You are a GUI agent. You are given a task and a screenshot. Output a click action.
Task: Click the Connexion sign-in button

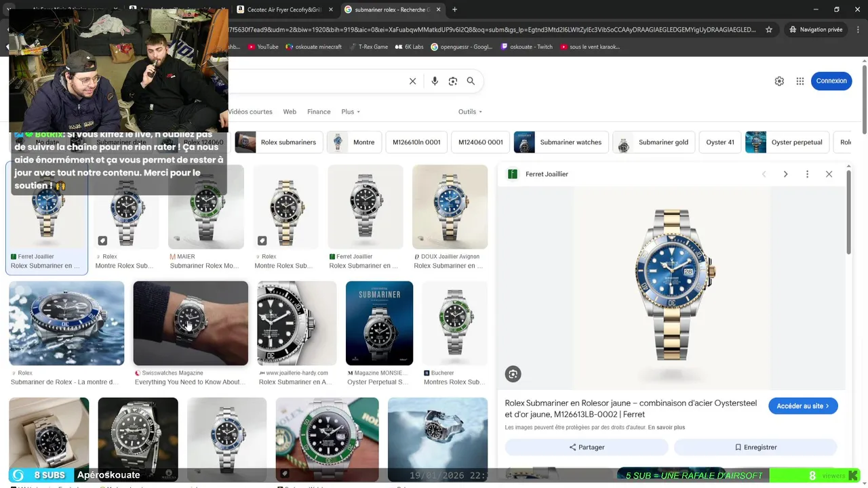pyautogui.click(x=831, y=81)
